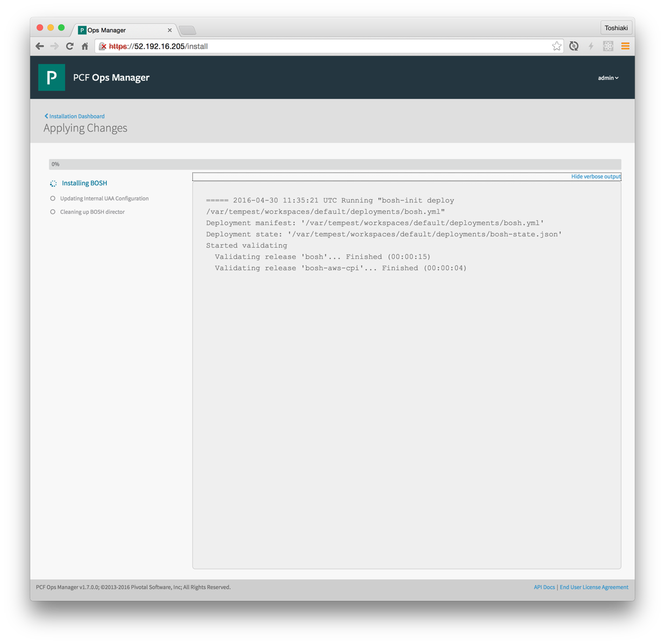The width and height of the screenshot is (665, 644).
Task: Click the Ops Manager tab favicon
Action: [82, 30]
